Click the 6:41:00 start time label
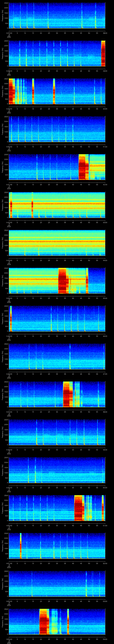Image resolution: width=114 pixels, height=644 pixels. 9,184
